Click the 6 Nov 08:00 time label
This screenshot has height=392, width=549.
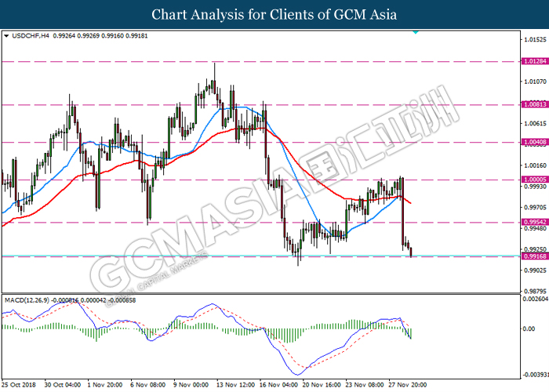(x=148, y=385)
